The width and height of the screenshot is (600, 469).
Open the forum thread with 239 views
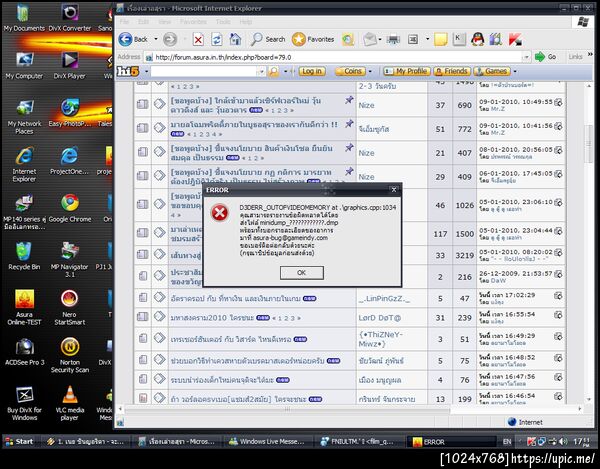pos(212,318)
